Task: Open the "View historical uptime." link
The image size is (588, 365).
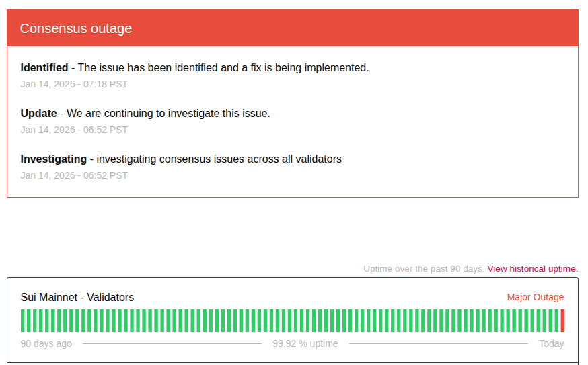Action: [532, 268]
